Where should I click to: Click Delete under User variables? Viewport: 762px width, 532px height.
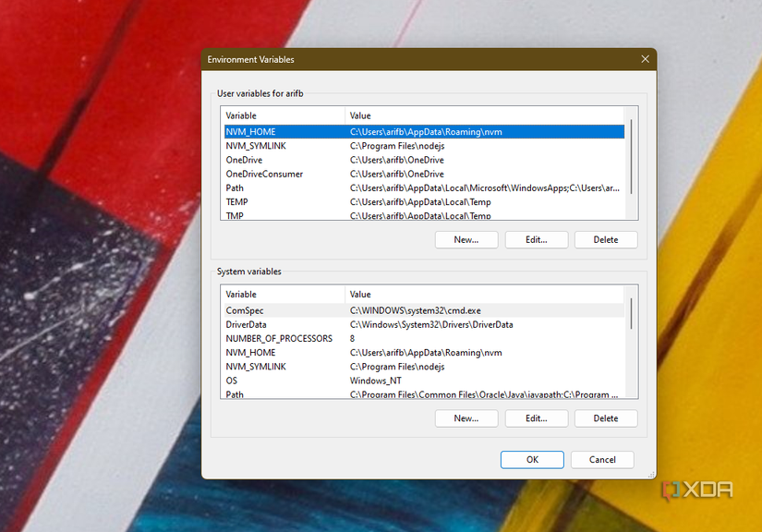click(606, 240)
